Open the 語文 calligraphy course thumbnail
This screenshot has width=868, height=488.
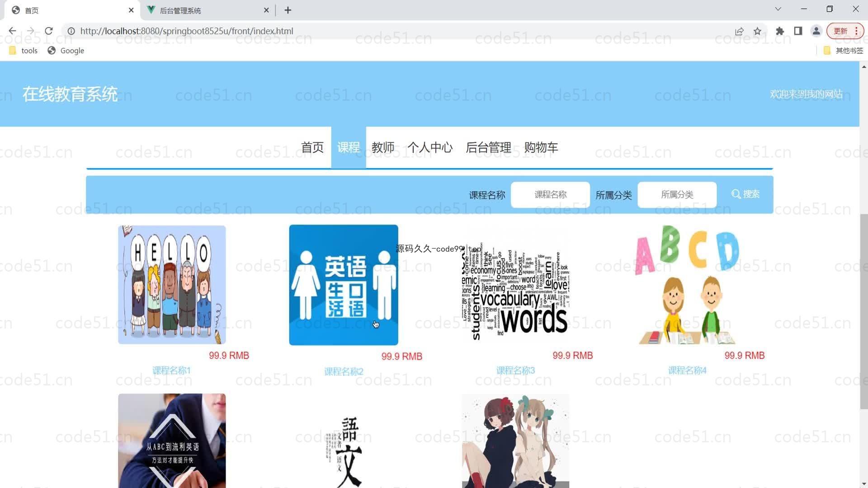(x=344, y=441)
